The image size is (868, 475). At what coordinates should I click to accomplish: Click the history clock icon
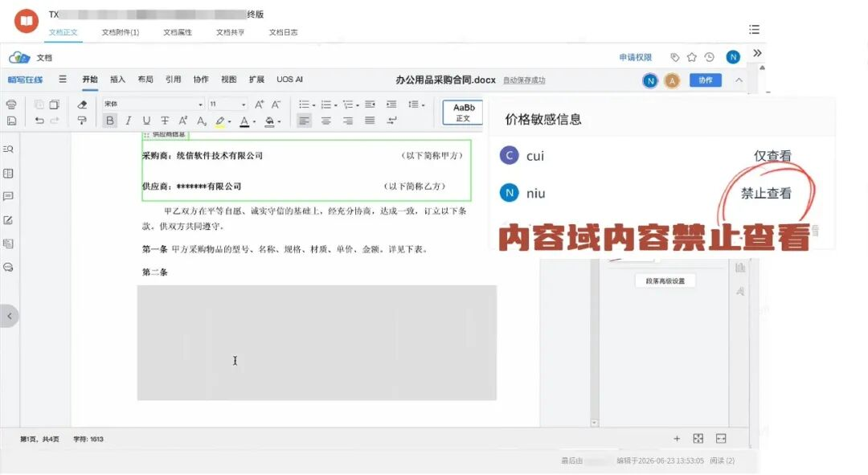click(709, 57)
